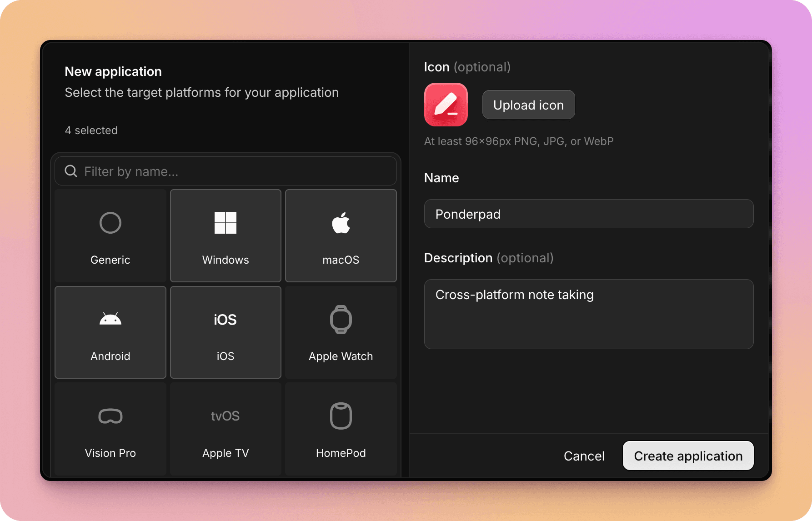Click the Android robot icon

[x=110, y=319]
